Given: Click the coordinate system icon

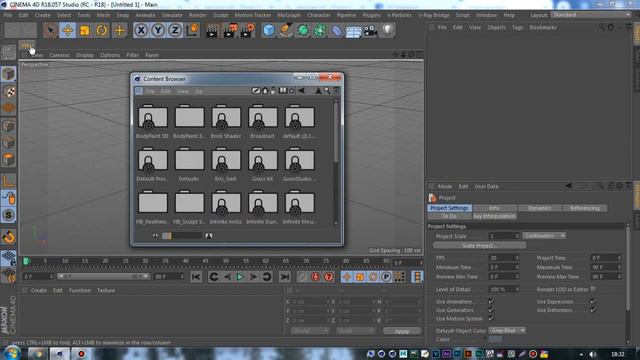Looking at the screenshot, I should (x=192, y=30).
